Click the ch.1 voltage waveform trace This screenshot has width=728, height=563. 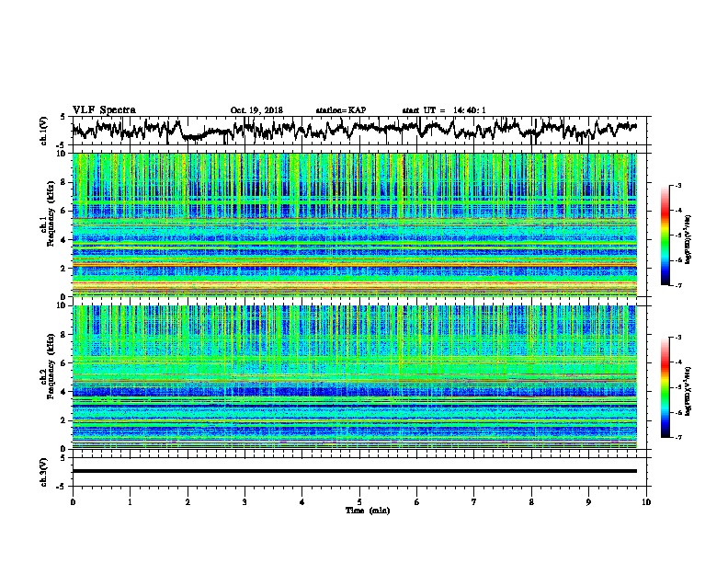tap(355, 129)
